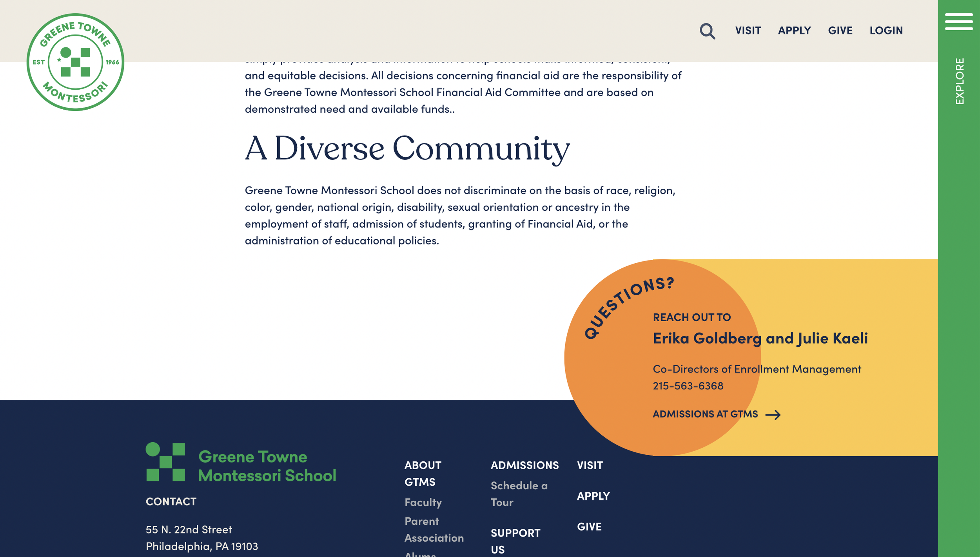Click the footer checkered logo mark

tap(165, 461)
